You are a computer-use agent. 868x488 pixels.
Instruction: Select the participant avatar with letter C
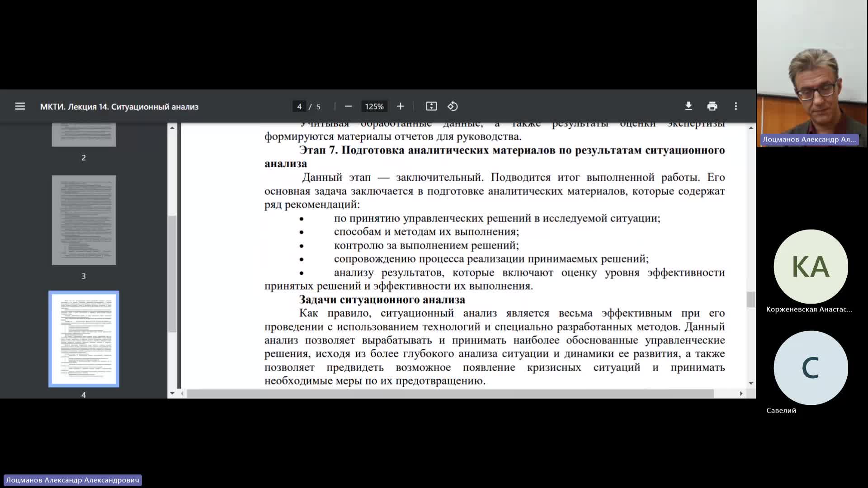coord(811,368)
